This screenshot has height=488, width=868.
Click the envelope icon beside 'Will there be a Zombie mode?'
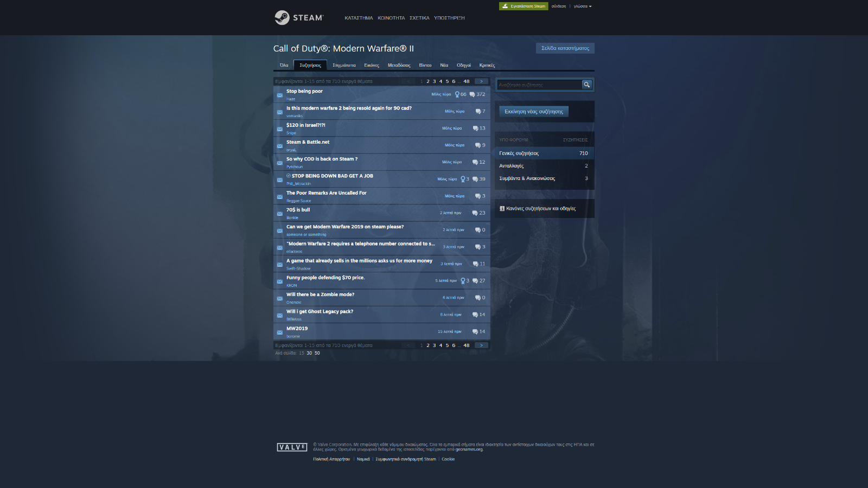point(279,298)
